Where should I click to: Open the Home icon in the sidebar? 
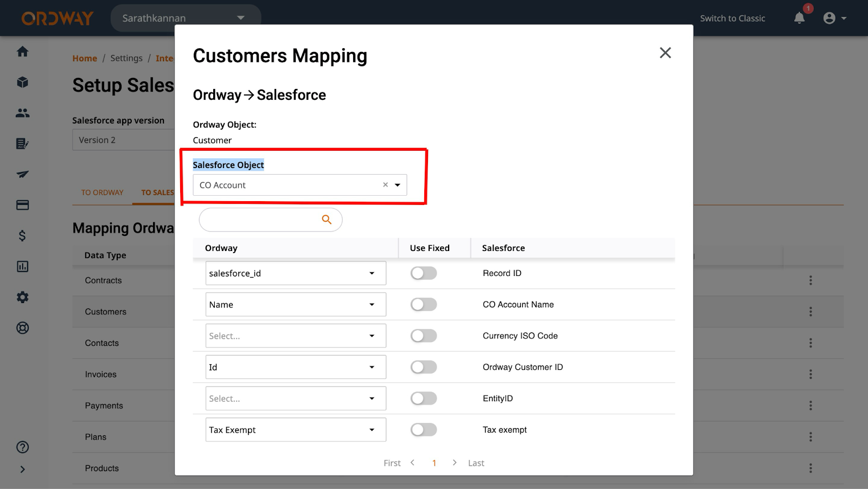[x=22, y=52]
